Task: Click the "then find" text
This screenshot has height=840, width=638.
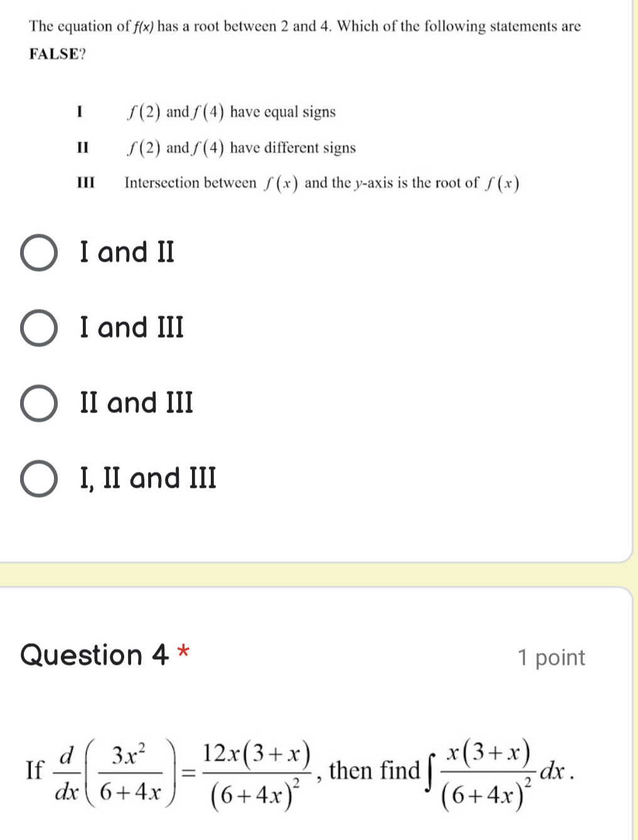Action: coord(375,770)
